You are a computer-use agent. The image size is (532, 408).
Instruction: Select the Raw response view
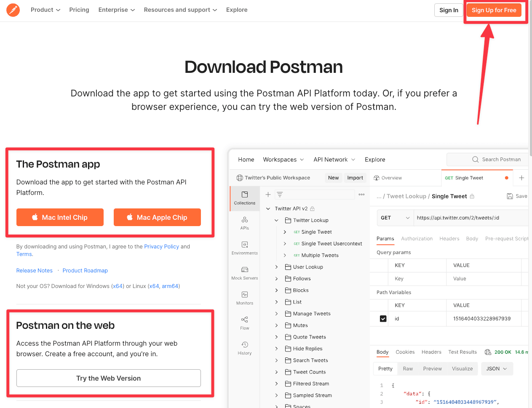408,369
